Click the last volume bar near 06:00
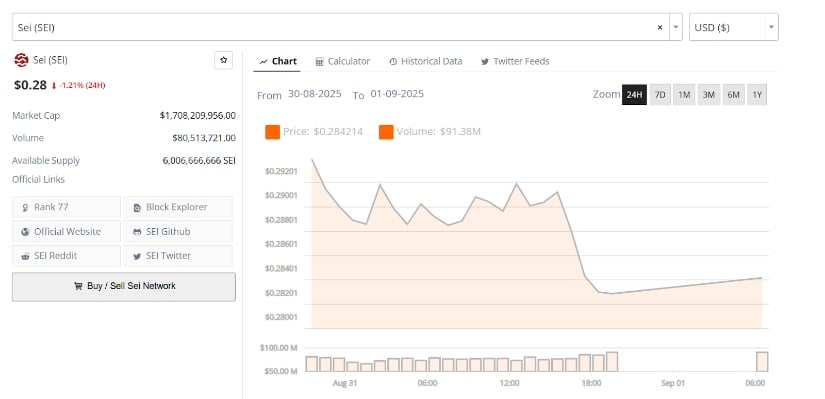 762,362
